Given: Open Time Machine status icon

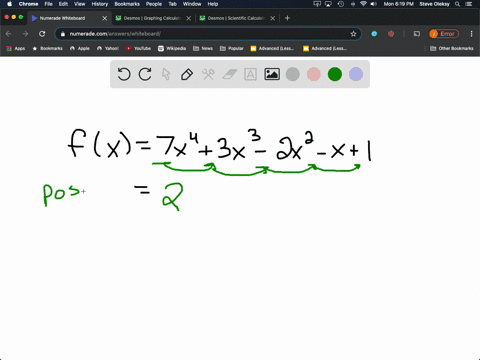Looking at the screenshot, I should tap(341, 4).
